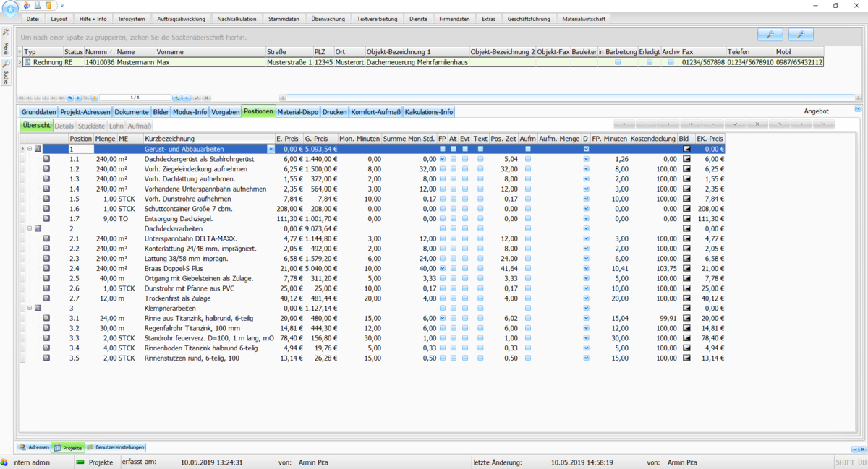The image size is (868, 469).
Task: Toggle FP checkbox for Dachdeckergerüst row 1.1
Action: [443, 159]
